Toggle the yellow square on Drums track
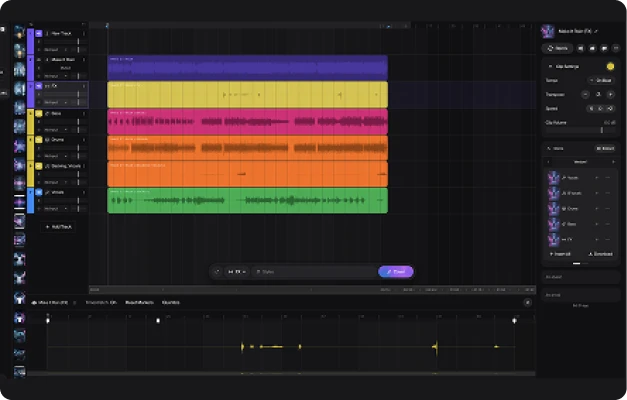The image size is (627, 400). coord(39,140)
